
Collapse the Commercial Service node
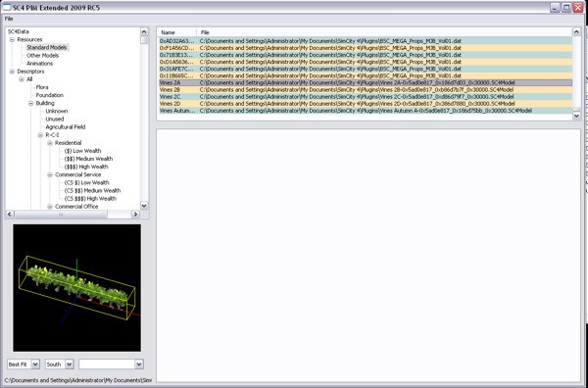pyautogui.click(x=50, y=174)
